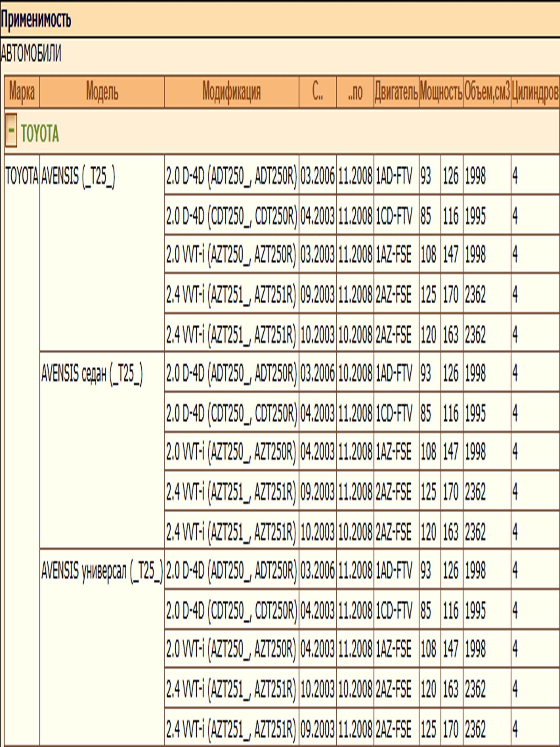Click the green TOYOTA group heading
560x747 pixels.
point(40,134)
